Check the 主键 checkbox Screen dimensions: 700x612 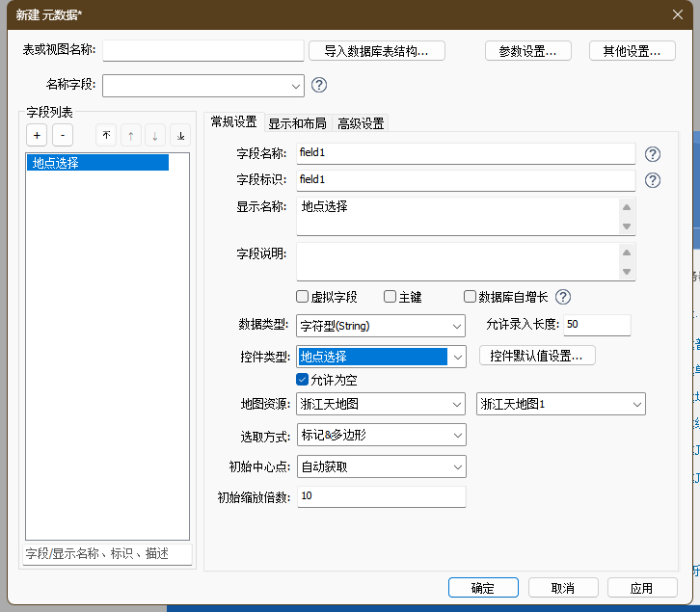click(390, 297)
